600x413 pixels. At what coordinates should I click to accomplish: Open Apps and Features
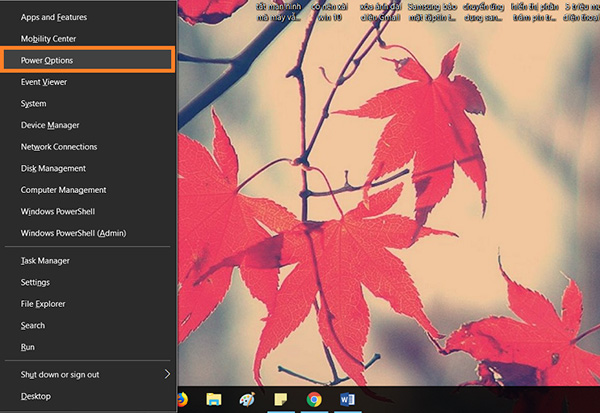pyautogui.click(x=88, y=17)
